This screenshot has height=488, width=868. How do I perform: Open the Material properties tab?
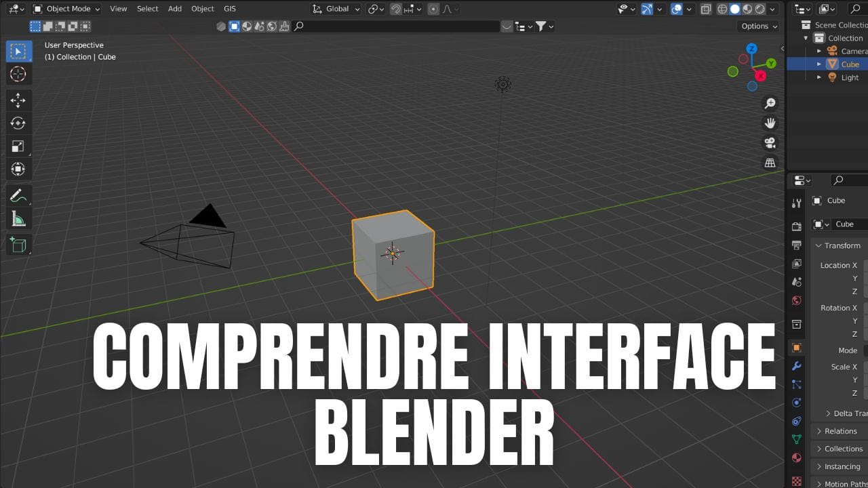pyautogui.click(x=797, y=458)
